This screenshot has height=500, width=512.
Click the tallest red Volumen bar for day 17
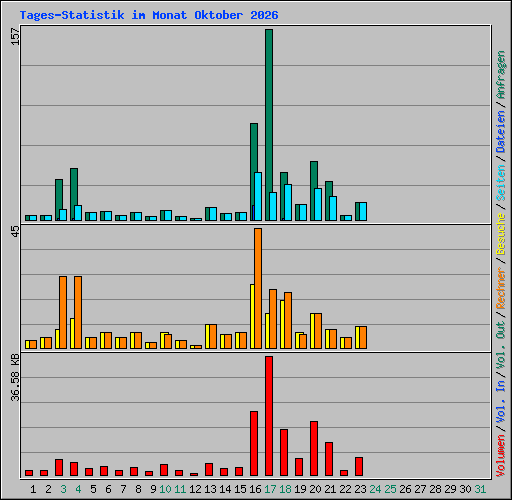click(x=269, y=416)
